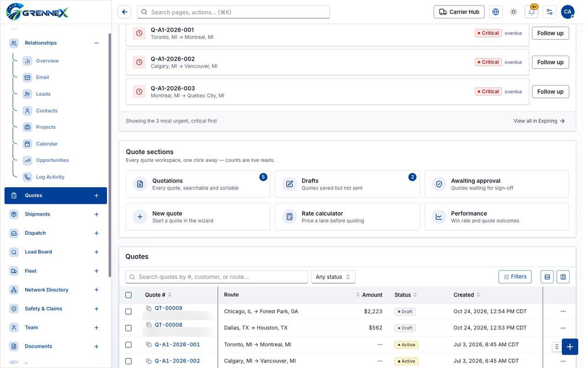The height and width of the screenshot is (368, 588).
Task: Open the language globe icon
Action: [x=496, y=12]
